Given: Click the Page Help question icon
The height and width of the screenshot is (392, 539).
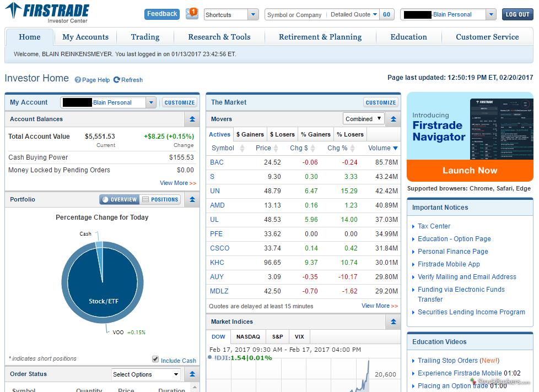Looking at the screenshot, I should pyautogui.click(x=78, y=80).
